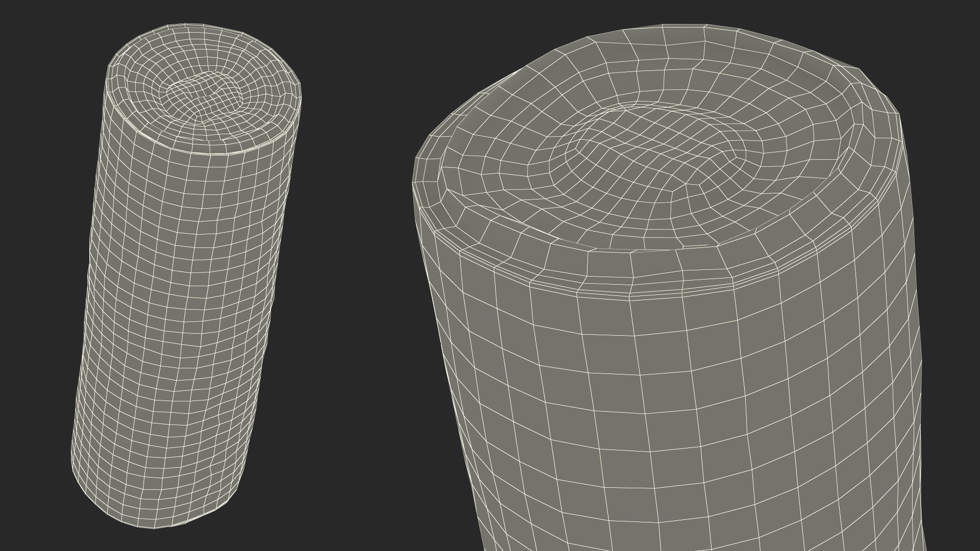Select the small full cylinder wireframe model
The height and width of the screenshot is (551, 980).
[x=186, y=275]
